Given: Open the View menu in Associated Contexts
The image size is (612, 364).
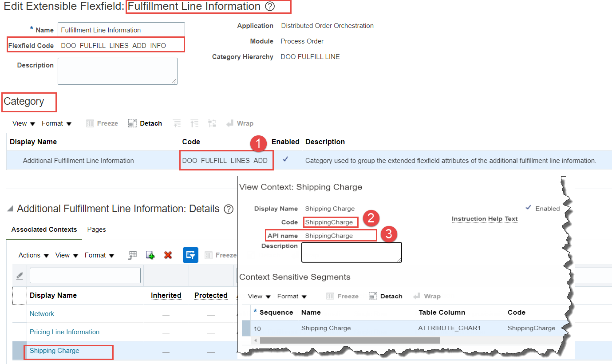Looking at the screenshot, I should 67,255.
